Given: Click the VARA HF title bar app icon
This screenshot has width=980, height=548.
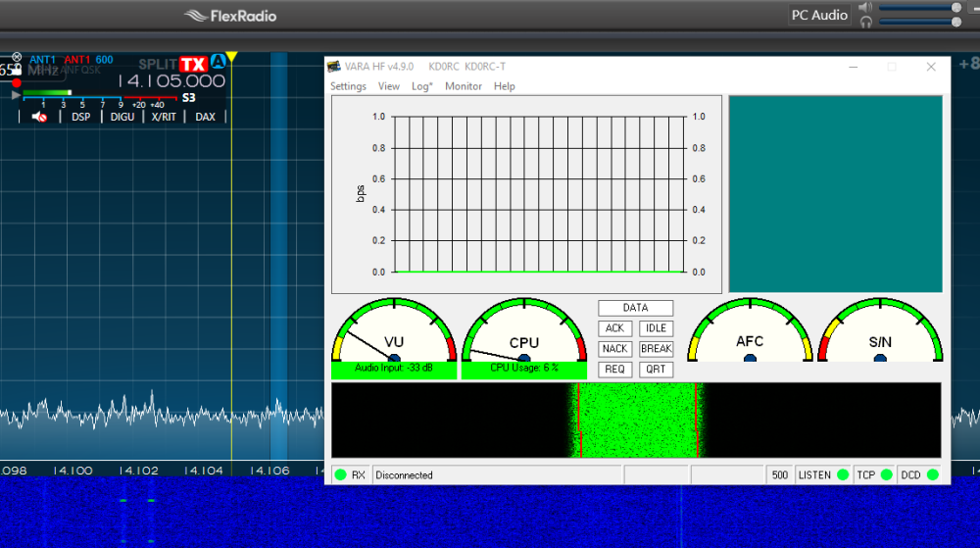Looking at the screenshot, I should [334, 67].
